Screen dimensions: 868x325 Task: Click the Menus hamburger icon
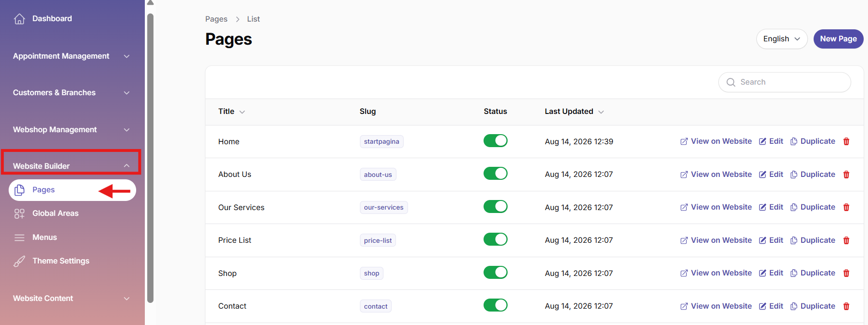(x=19, y=237)
